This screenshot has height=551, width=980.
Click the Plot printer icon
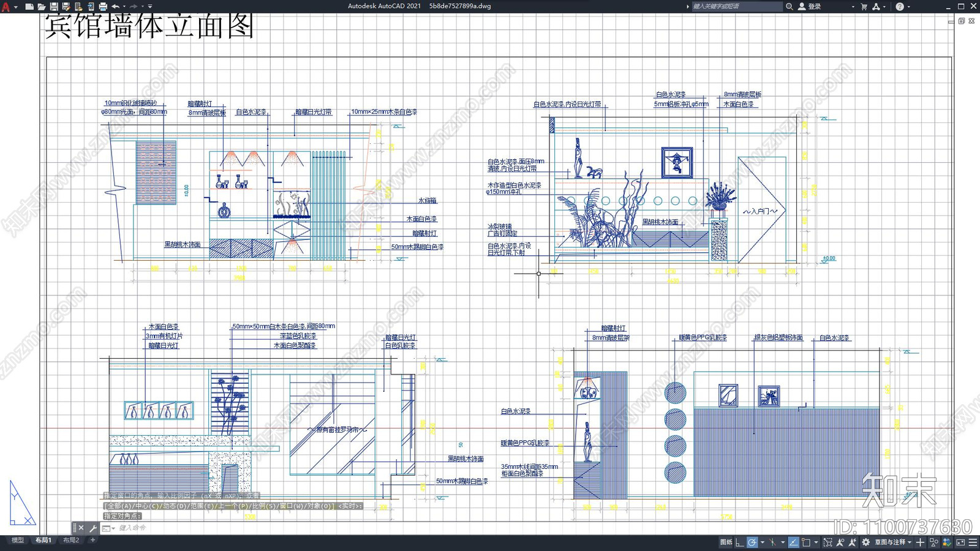click(x=103, y=7)
